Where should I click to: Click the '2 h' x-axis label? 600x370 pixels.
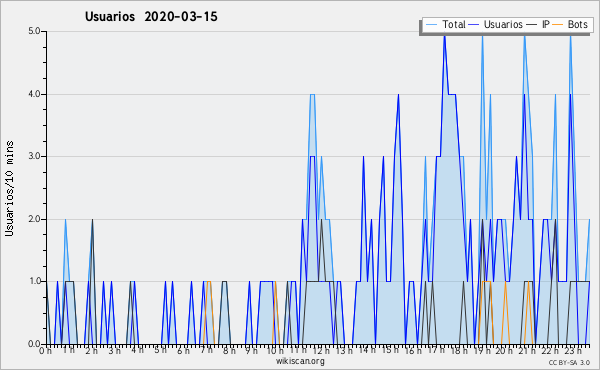pos(91,351)
